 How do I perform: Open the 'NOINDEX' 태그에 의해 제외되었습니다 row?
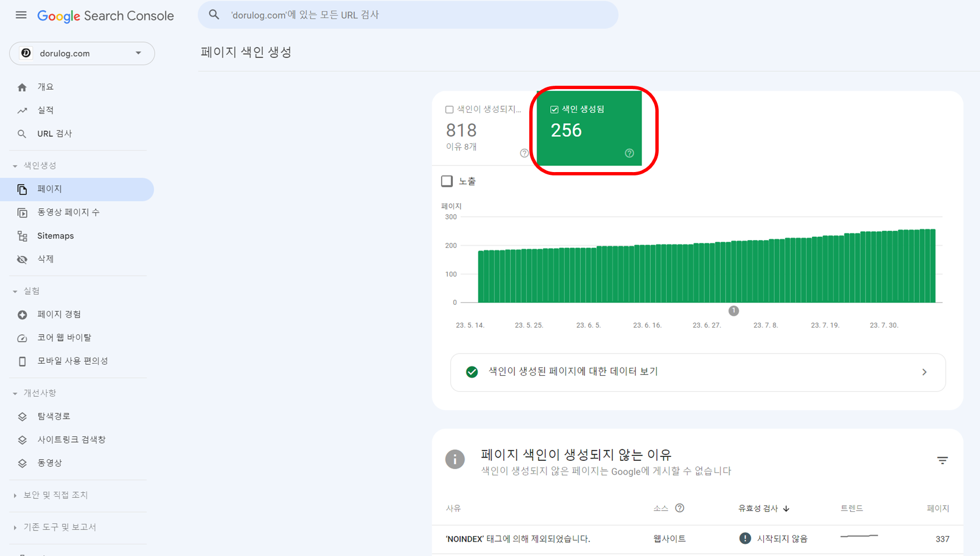tap(697, 539)
